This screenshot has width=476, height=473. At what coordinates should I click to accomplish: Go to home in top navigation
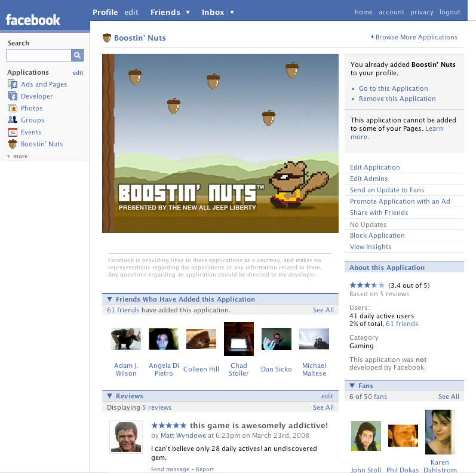(x=363, y=12)
